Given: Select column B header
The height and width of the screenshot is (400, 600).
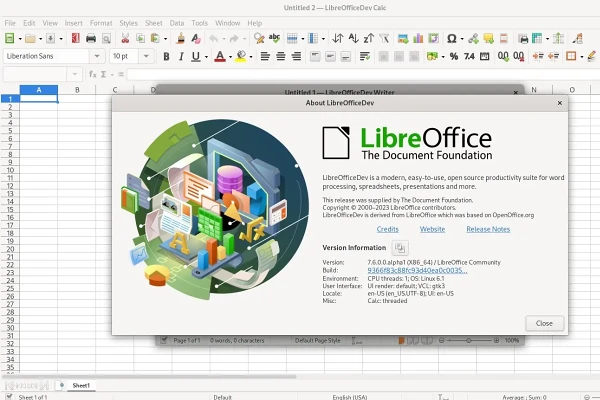Looking at the screenshot, I should click(77, 90).
